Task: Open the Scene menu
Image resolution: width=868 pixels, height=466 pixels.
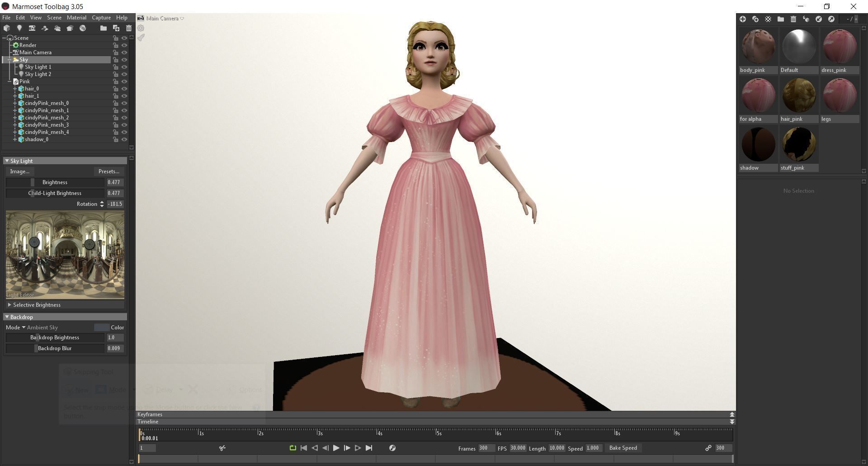Action: click(54, 18)
